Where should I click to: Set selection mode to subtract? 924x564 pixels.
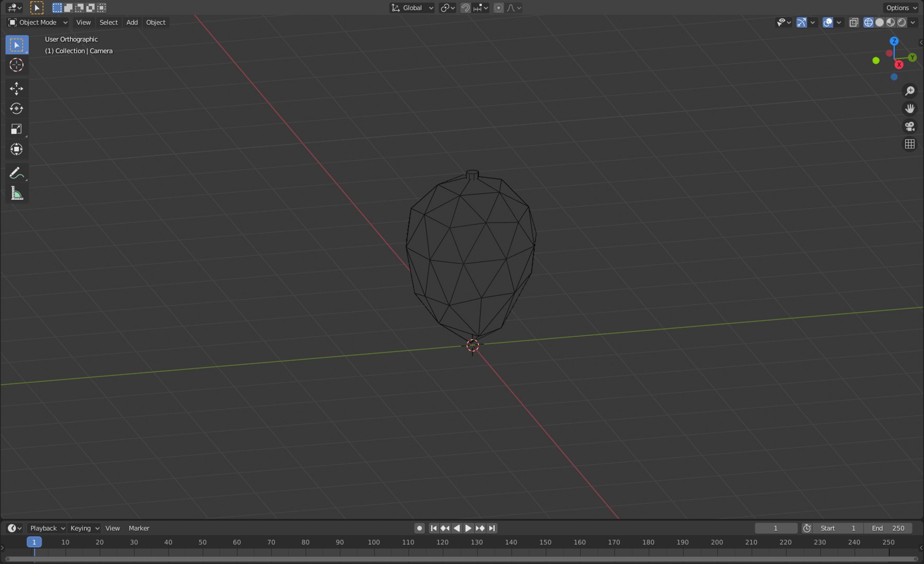pos(79,8)
